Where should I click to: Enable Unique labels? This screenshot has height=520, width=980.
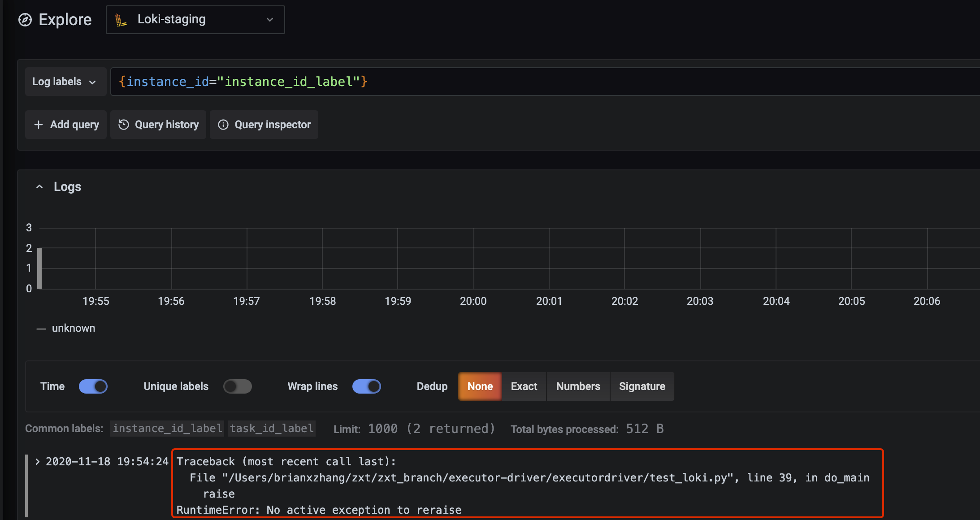point(238,386)
